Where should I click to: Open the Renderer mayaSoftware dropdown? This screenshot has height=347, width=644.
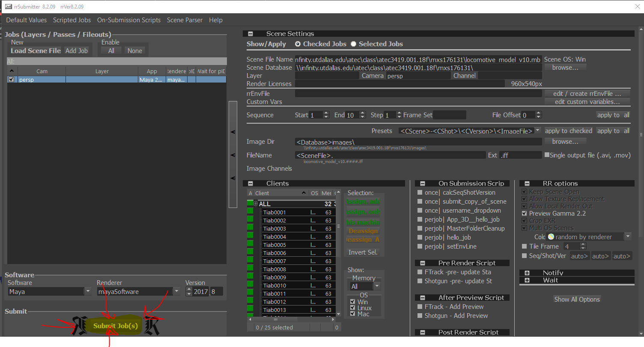[x=176, y=291]
